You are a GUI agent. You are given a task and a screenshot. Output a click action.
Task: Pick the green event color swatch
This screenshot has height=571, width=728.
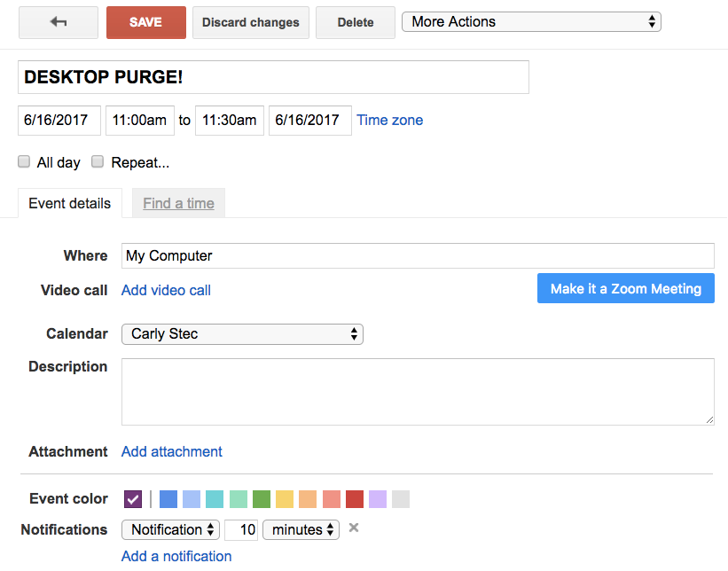(262, 499)
